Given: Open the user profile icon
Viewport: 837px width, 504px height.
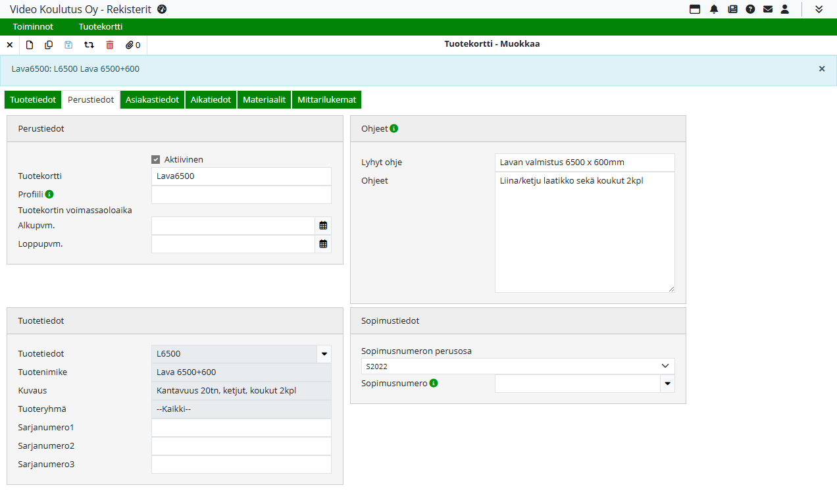Looking at the screenshot, I should point(785,9).
